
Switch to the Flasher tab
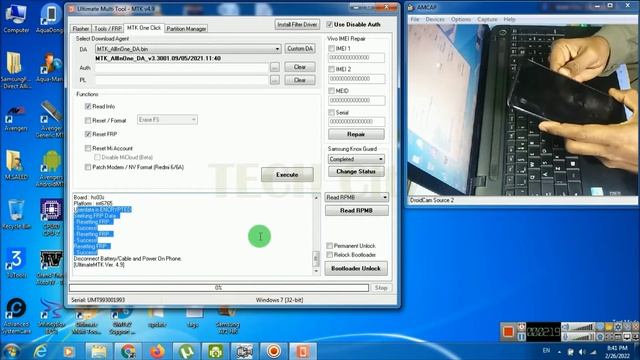pyautogui.click(x=80, y=29)
